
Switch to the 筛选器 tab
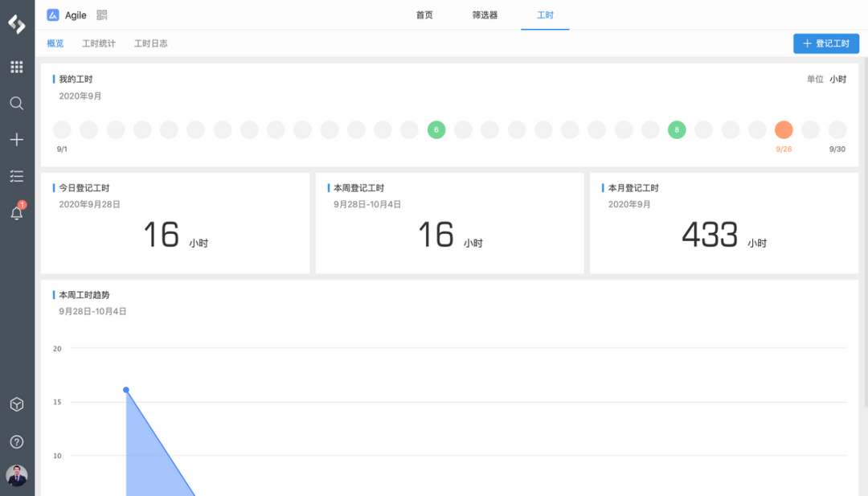485,15
